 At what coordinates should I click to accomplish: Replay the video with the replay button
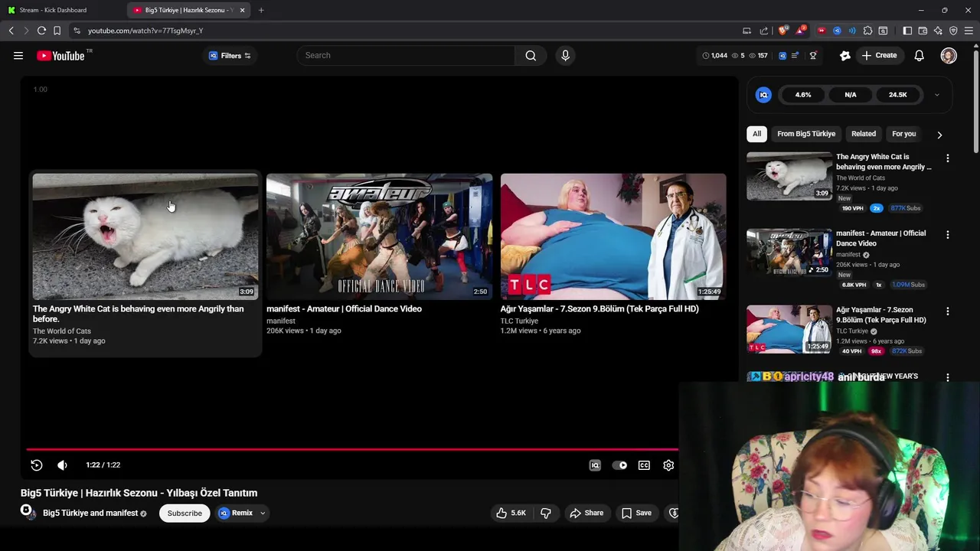[x=36, y=465]
